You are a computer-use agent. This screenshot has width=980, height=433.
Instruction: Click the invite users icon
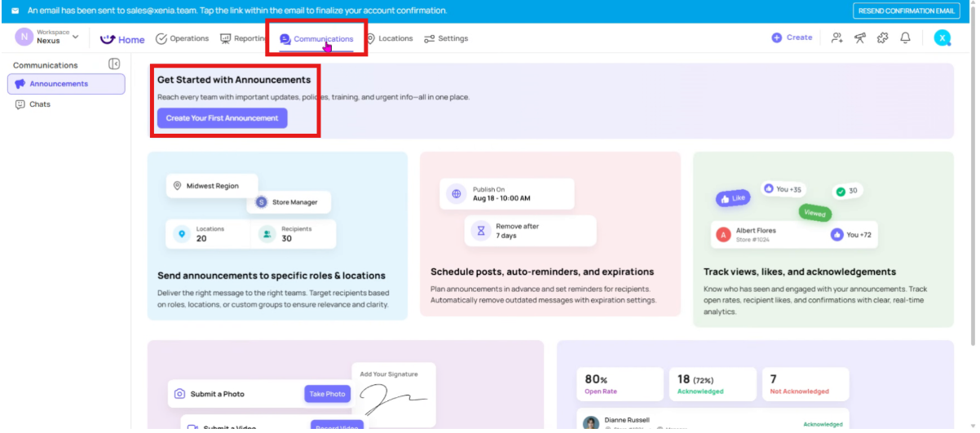pos(837,38)
